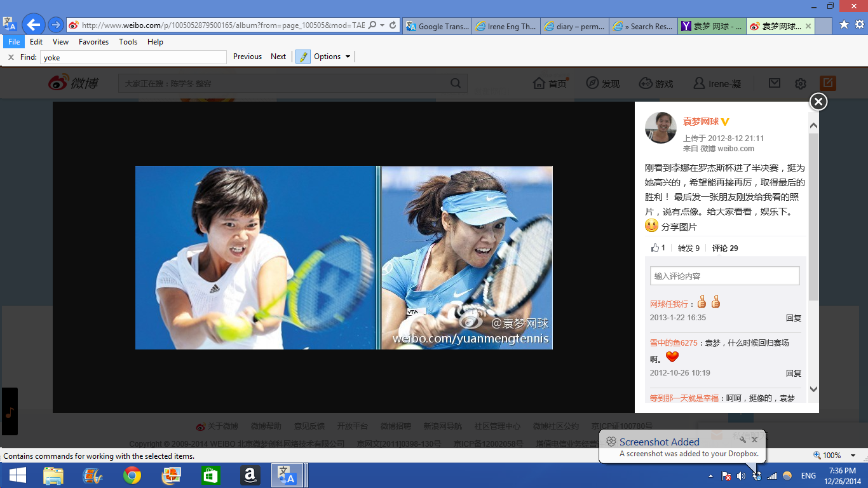Click the browser Back arrow button
868x488 pixels.
tap(33, 25)
